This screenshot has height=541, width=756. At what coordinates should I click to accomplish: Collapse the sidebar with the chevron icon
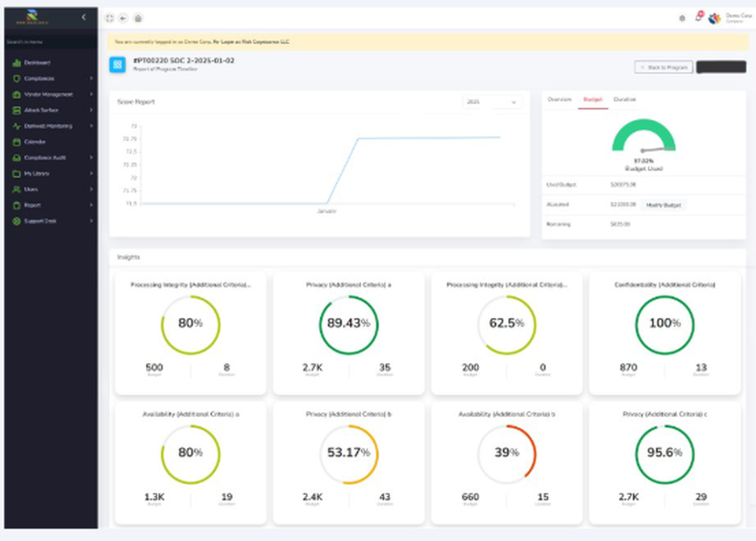(84, 17)
